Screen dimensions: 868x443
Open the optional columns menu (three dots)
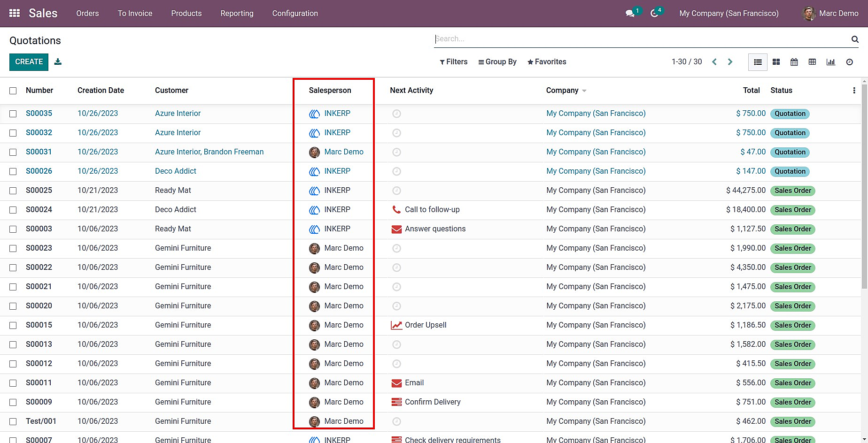854,91
